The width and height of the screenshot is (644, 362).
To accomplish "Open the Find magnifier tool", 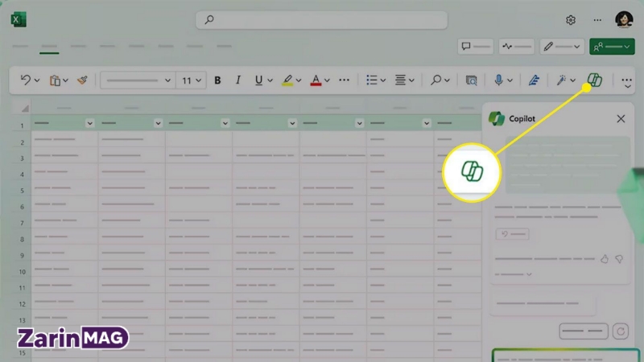I will click(436, 80).
